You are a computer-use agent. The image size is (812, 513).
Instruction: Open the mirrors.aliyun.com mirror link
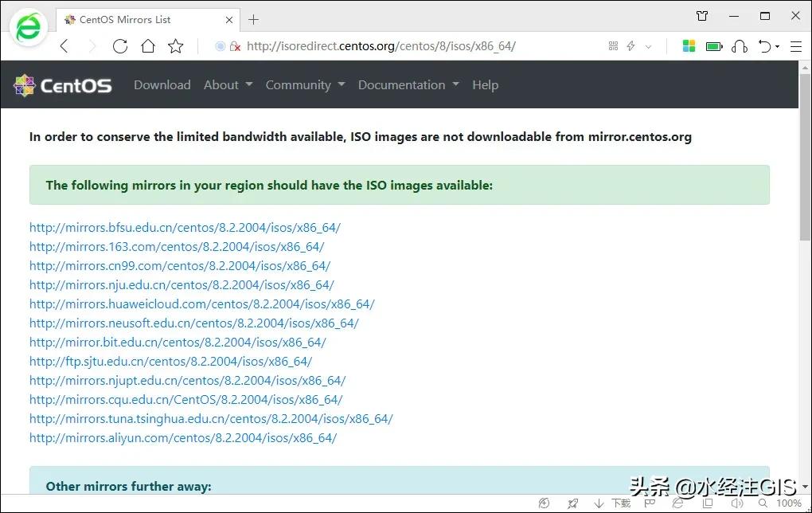tap(183, 437)
